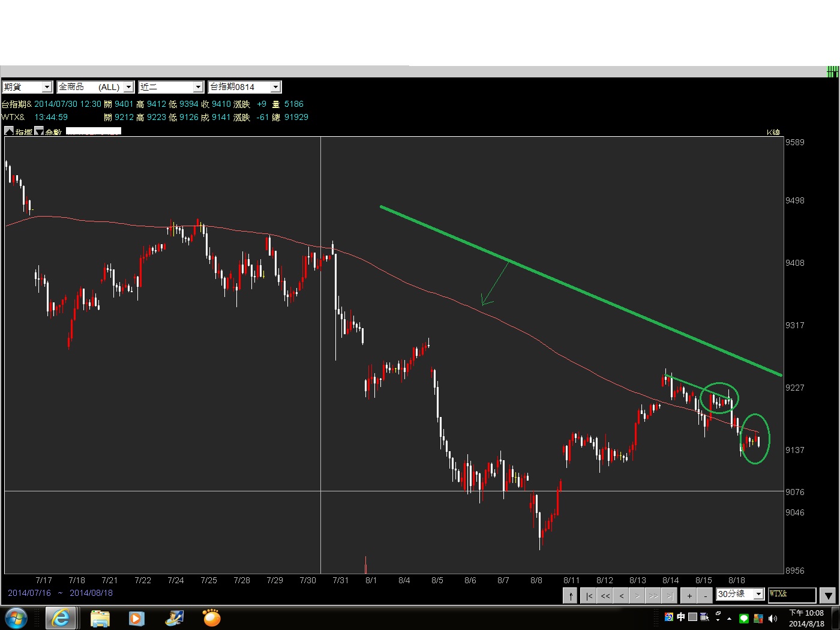Jump to first bar with |< button
Image resolution: width=840 pixels, height=630 pixels.
(589, 595)
